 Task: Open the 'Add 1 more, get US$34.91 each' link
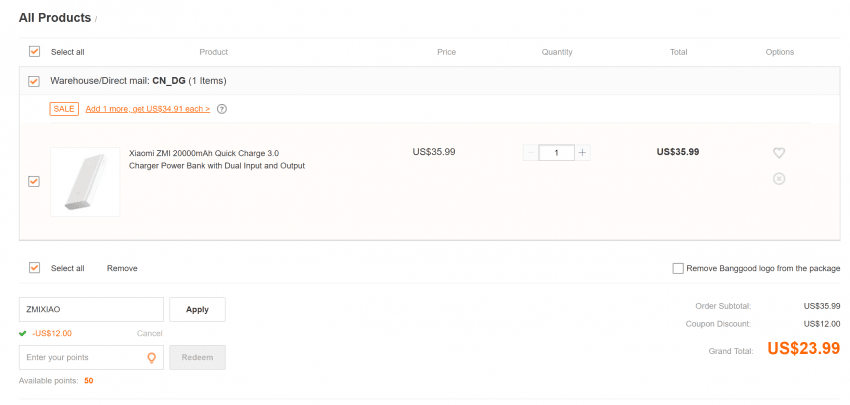point(147,109)
